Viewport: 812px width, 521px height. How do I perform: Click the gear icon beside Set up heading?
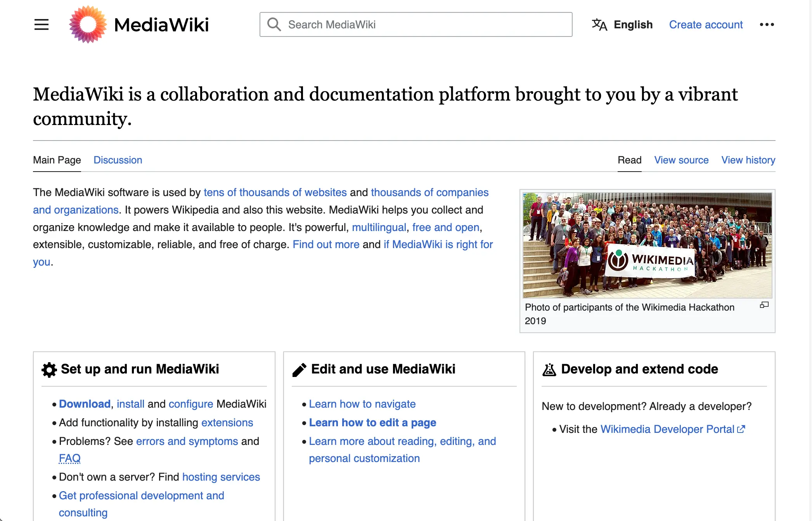click(49, 370)
